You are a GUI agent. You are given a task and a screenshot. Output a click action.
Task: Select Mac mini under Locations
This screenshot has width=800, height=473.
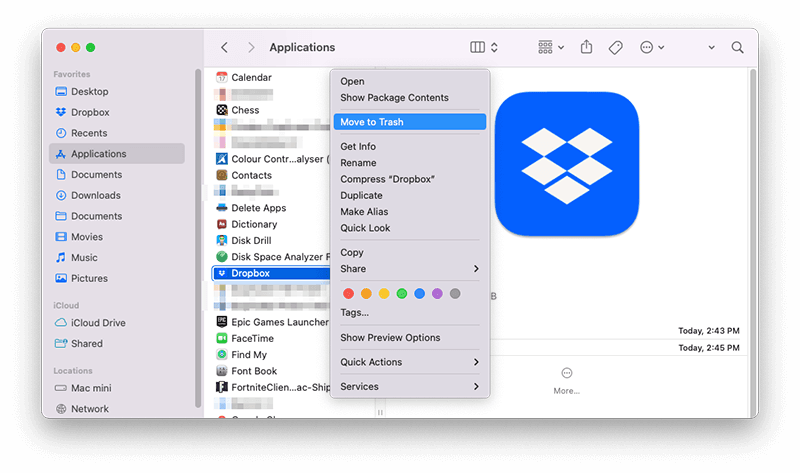pyautogui.click(x=91, y=388)
